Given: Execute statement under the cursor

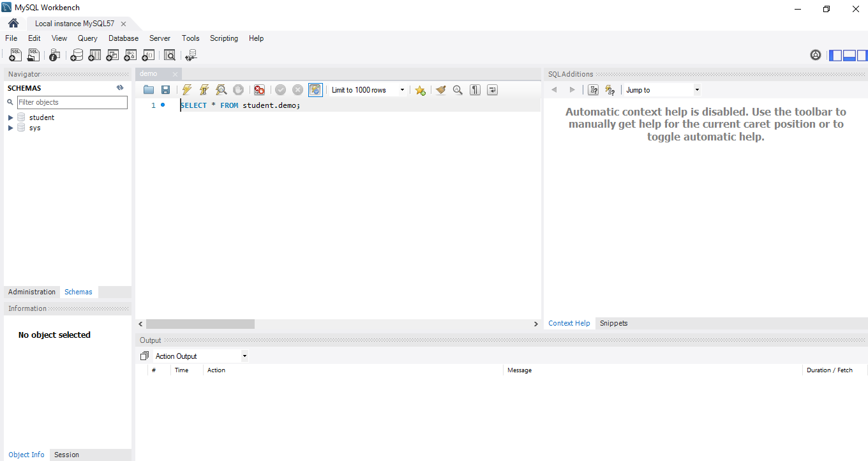Looking at the screenshot, I should tap(204, 90).
